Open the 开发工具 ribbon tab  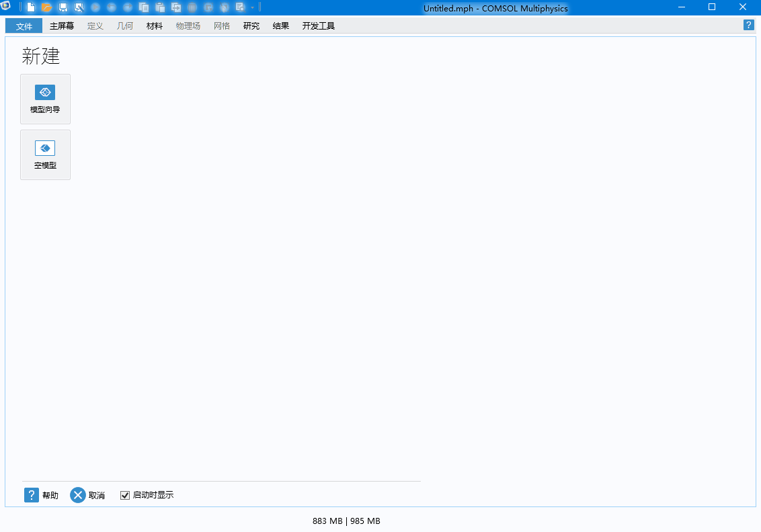pyautogui.click(x=318, y=26)
